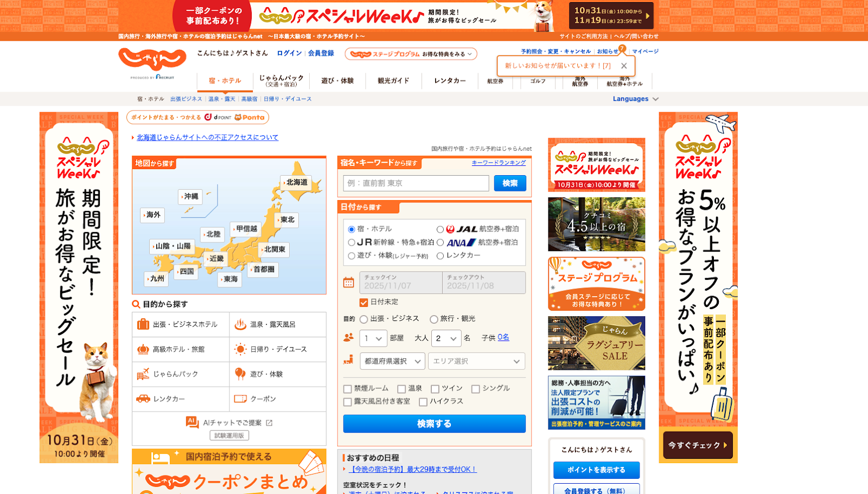Click the luxury hotel icon
Image resolution: width=868 pixels, height=494 pixels.
tap(143, 349)
